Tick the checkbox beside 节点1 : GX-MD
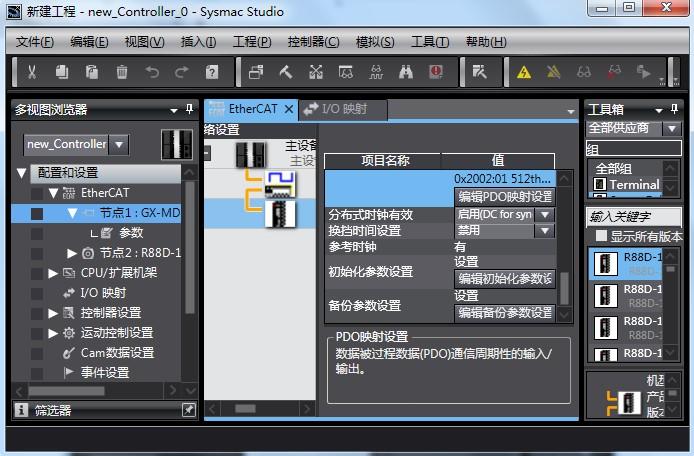Screen dimensions: 694x456 [x=37, y=213]
